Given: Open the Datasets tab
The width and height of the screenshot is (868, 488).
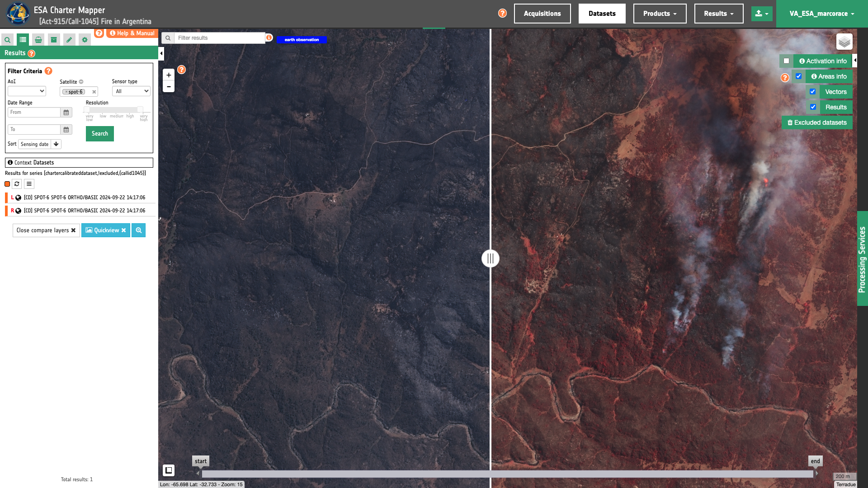Looking at the screenshot, I should tap(602, 14).
